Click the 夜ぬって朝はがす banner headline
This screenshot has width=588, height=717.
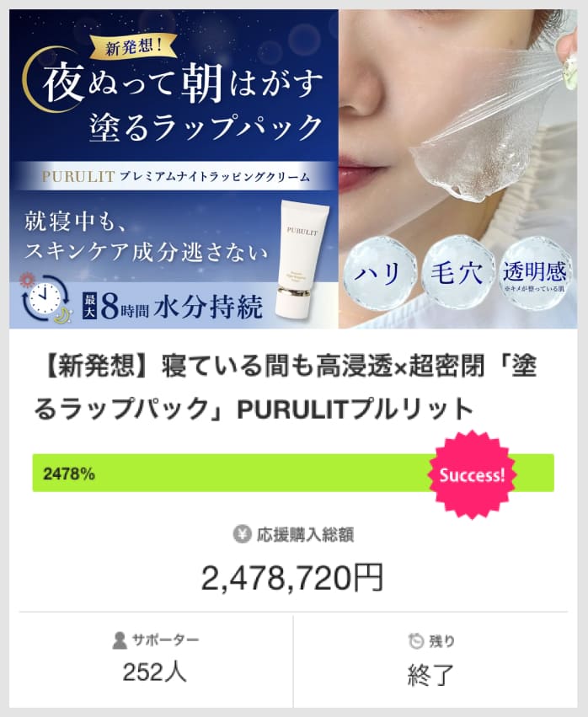click(183, 83)
